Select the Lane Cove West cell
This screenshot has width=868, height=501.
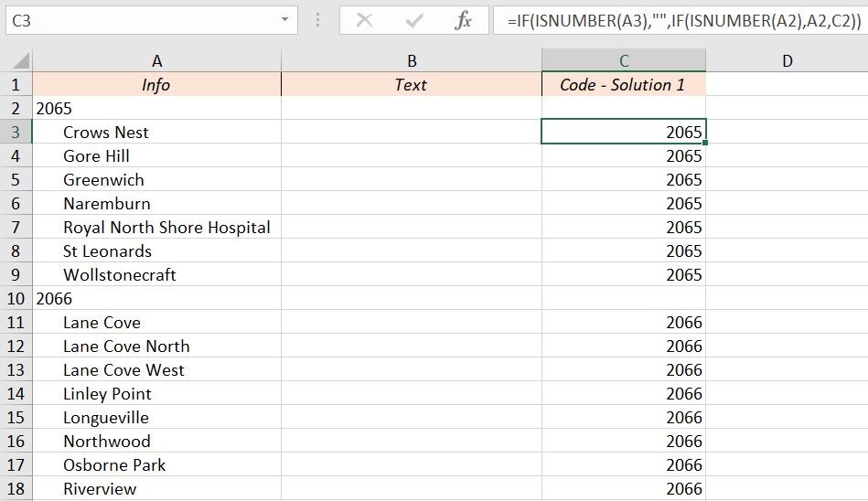tap(156, 369)
